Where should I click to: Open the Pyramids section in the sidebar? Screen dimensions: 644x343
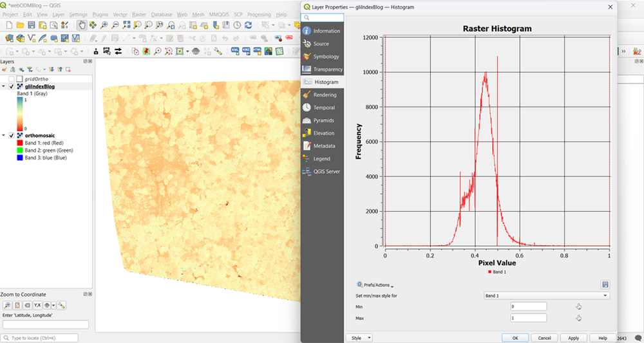323,120
